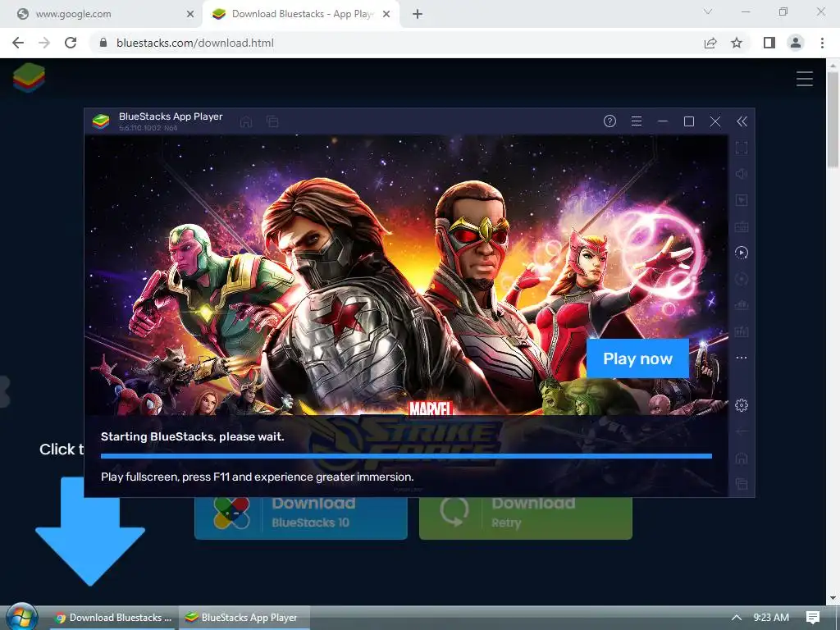Open the Chrome profile avatar
840x630 pixels.
796,43
